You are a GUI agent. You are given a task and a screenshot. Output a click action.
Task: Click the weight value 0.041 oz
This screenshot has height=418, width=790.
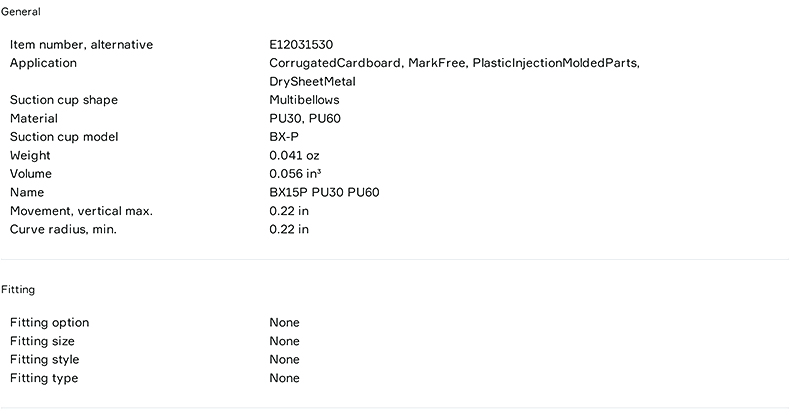(x=295, y=156)
